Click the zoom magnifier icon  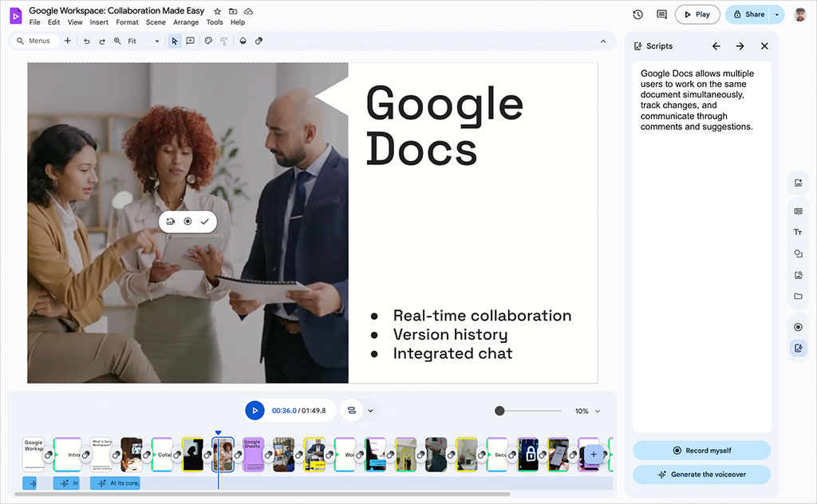coord(117,41)
